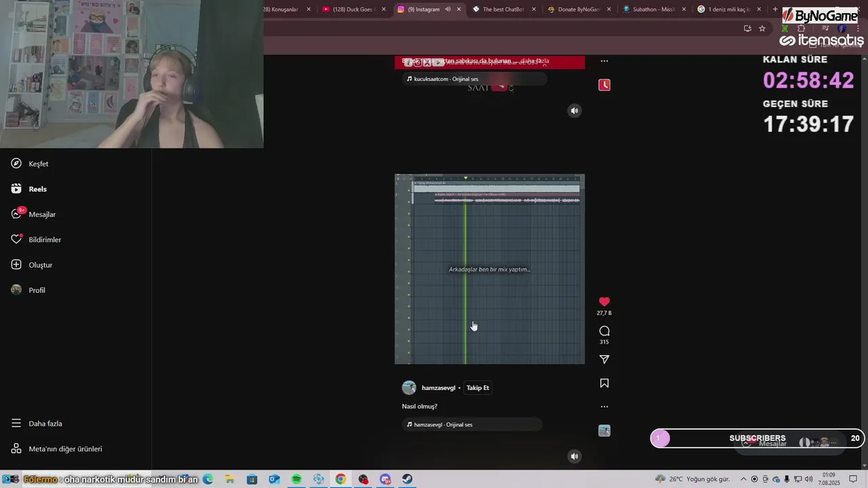Click the Mesajlar messenger icon with badge

tap(16, 214)
